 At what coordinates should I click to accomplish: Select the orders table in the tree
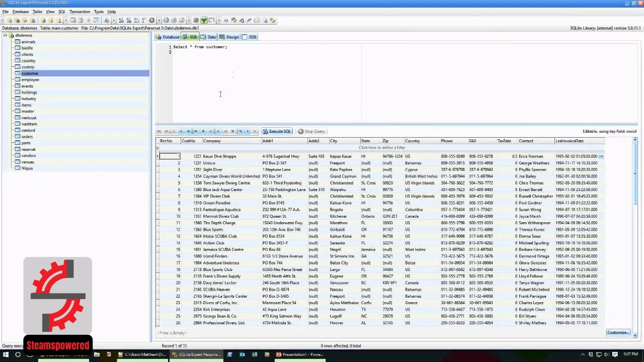tap(27, 137)
